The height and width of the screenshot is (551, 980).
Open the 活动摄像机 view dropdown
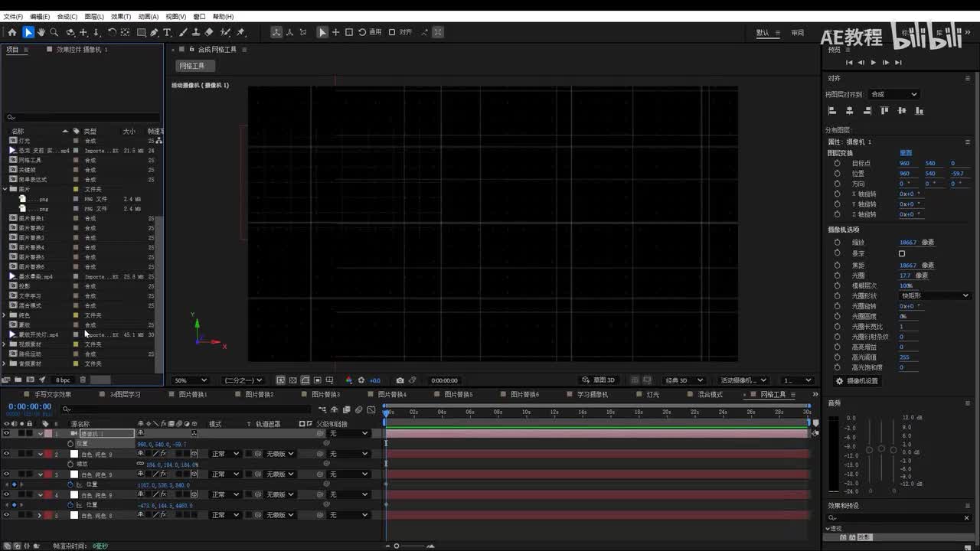pyautogui.click(x=744, y=380)
